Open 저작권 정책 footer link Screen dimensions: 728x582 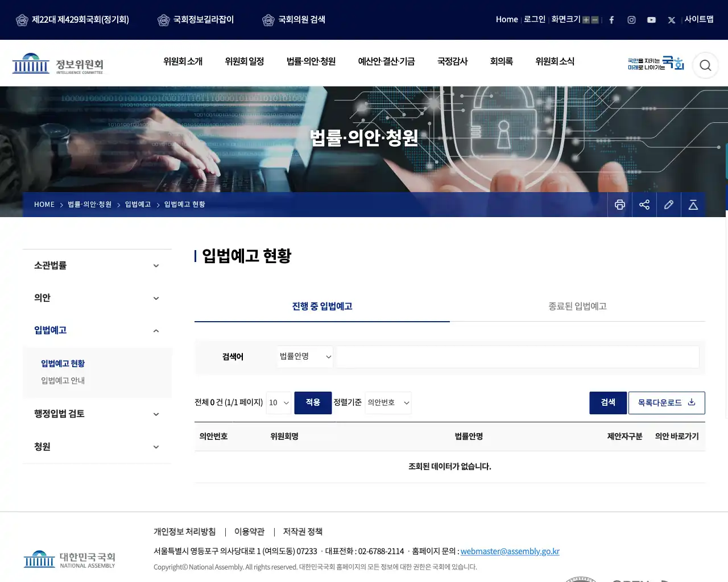click(303, 532)
